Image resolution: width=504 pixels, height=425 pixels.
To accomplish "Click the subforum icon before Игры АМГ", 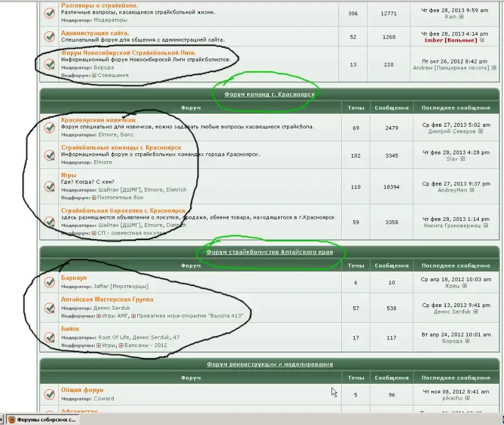I will click(99, 316).
